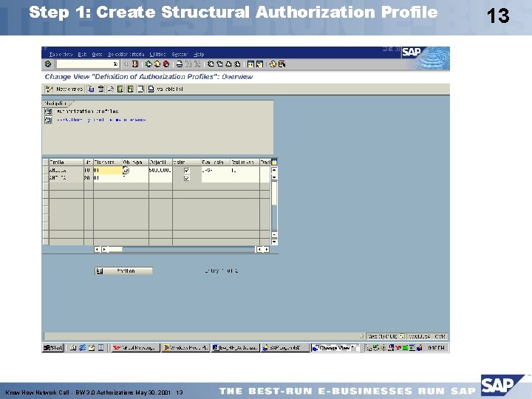Click the table configuration icon at grid corner
Image resolution: width=532 pixels, height=399 pixels.
pos(274,162)
